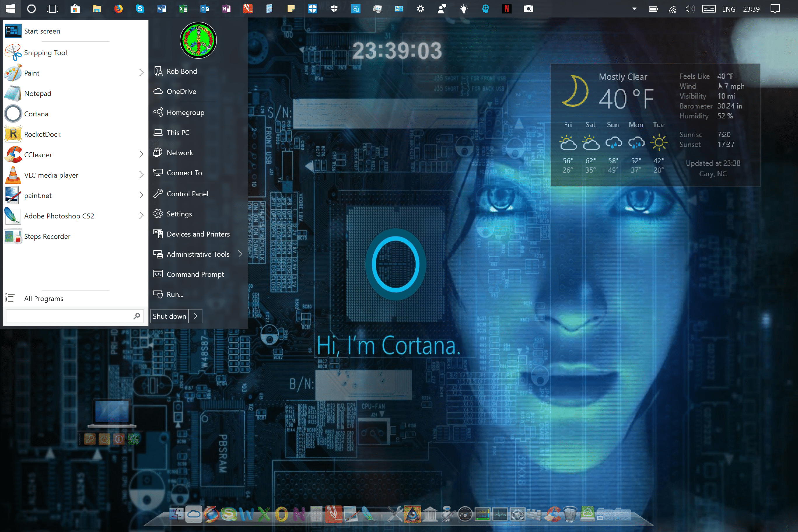Click the Shut down button
The width and height of the screenshot is (798, 532).
(x=169, y=316)
